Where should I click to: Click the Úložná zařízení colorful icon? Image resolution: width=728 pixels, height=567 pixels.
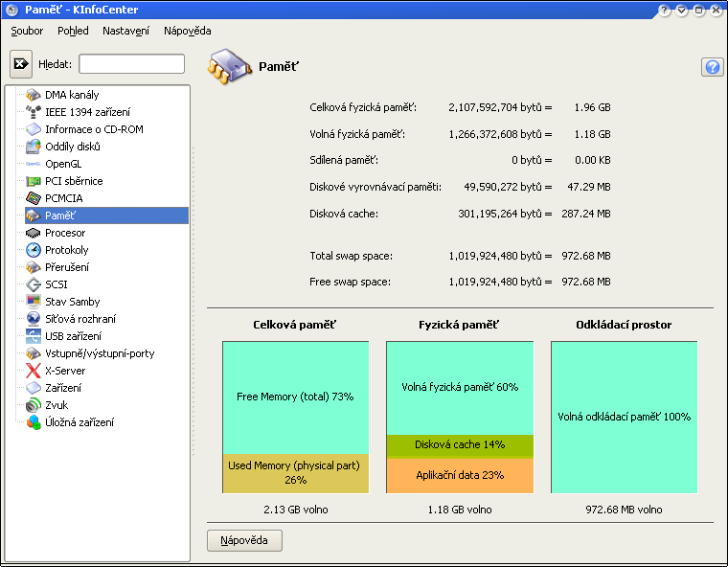[x=34, y=422]
